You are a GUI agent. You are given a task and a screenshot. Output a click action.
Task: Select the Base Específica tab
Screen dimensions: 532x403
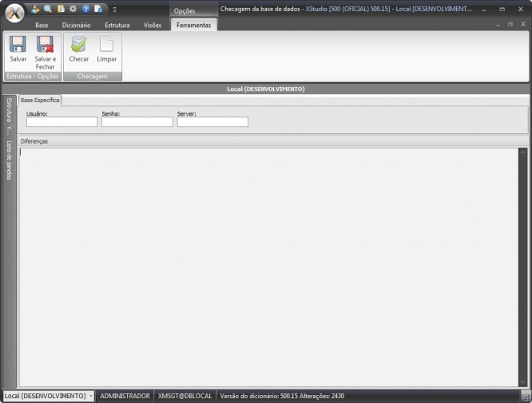[40, 101]
